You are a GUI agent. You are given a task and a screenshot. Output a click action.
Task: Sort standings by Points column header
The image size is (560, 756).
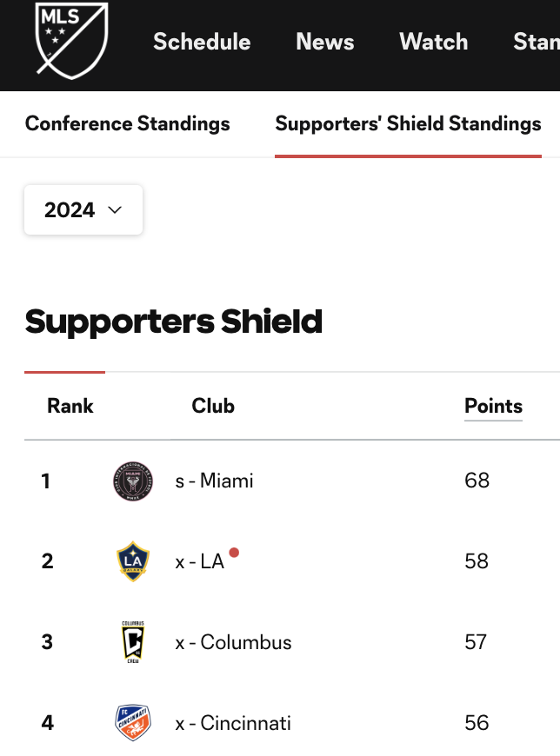(493, 406)
